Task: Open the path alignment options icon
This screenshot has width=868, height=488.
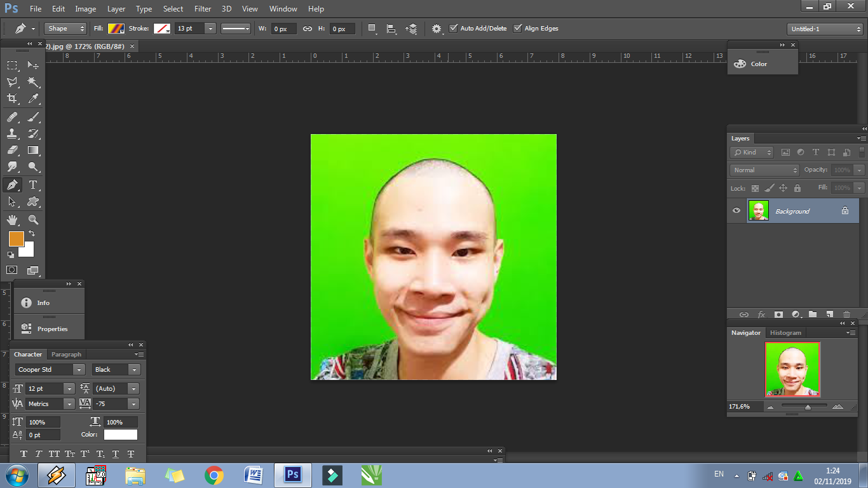Action: pos(391,29)
